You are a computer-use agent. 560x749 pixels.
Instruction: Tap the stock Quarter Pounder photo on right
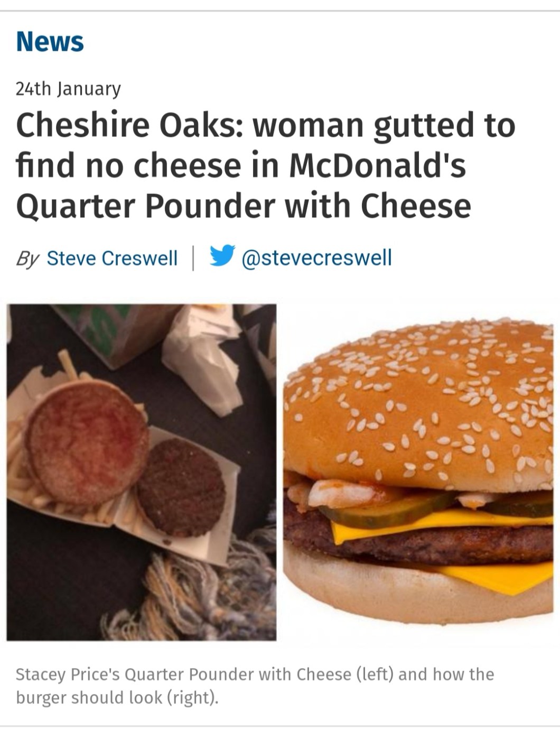pyautogui.click(x=418, y=472)
